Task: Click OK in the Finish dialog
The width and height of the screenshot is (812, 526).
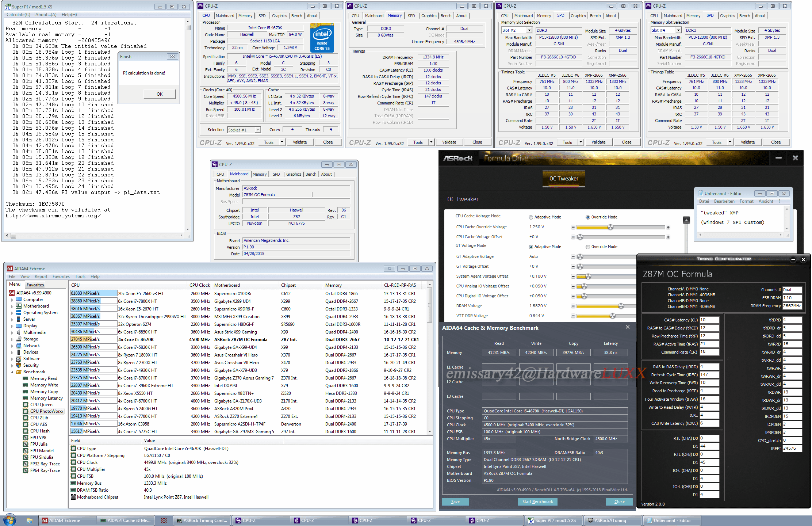Action: [x=160, y=94]
